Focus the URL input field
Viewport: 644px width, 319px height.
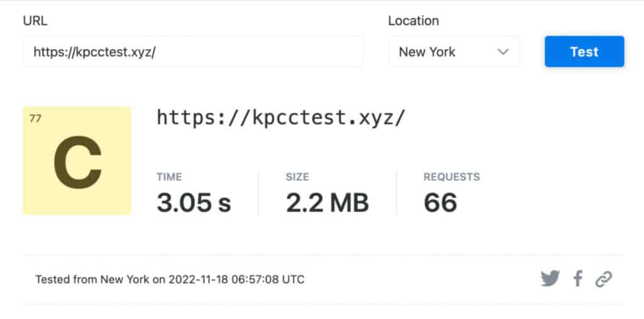pos(193,51)
